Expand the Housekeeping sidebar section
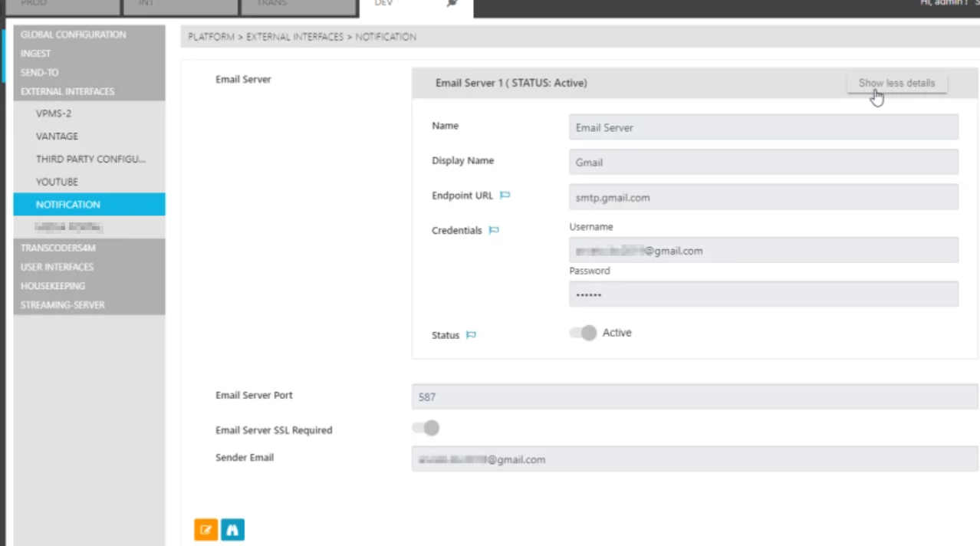The width and height of the screenshot is (980, 546). 53,286
